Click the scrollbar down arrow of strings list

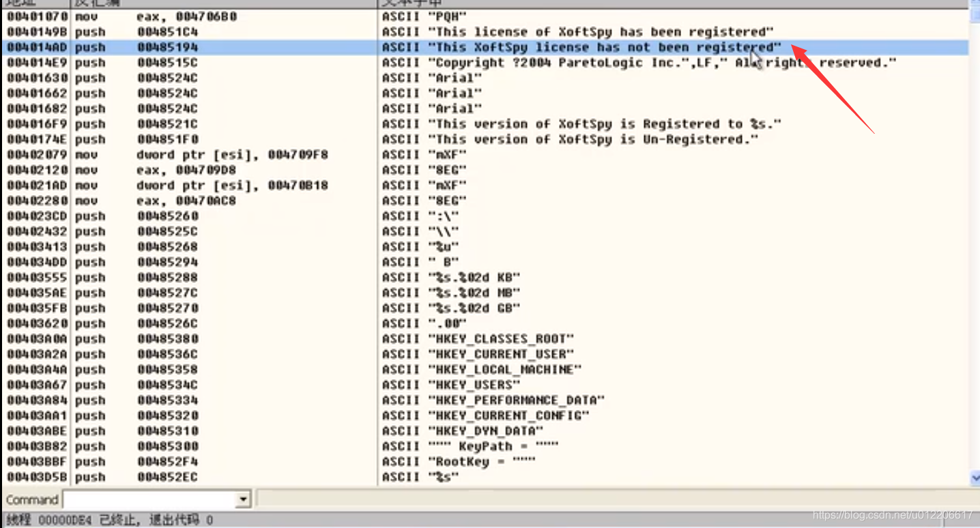(974, 479)
